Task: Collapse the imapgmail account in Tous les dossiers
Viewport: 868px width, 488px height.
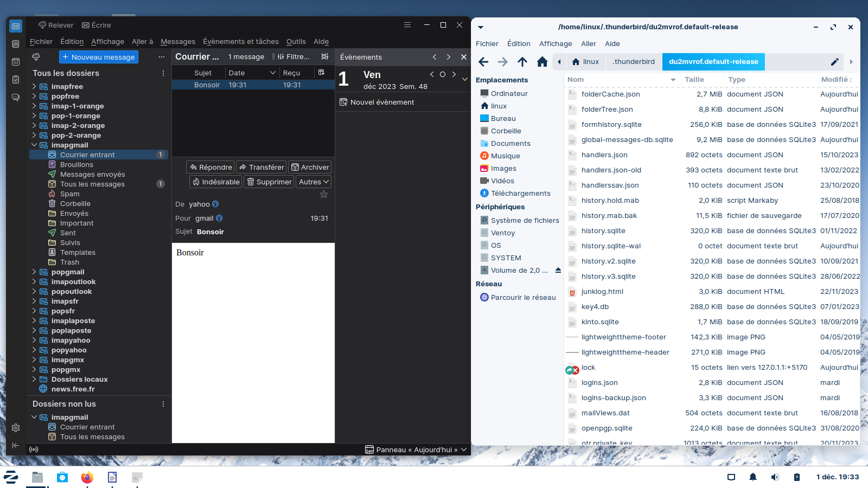Action: 34,145
